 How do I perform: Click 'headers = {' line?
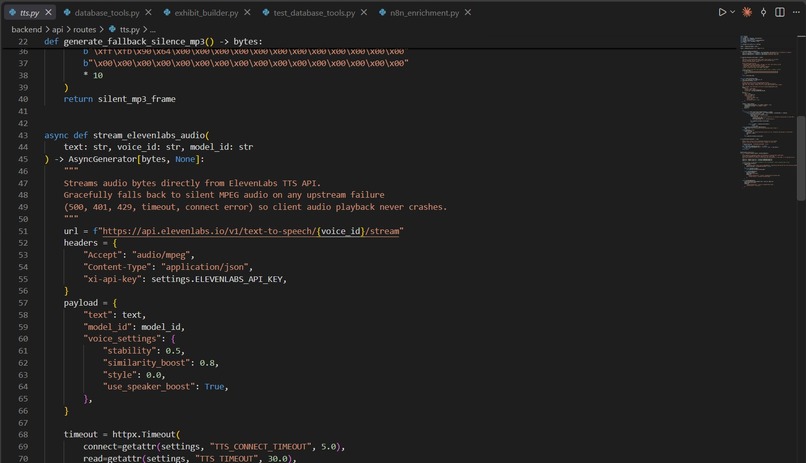pos(90,243)
